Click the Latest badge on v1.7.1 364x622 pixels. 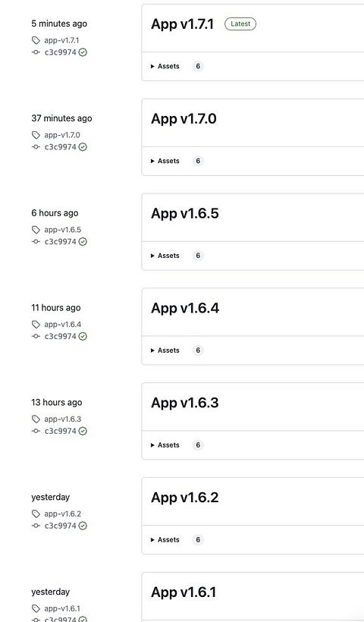[x=240, y=24]
